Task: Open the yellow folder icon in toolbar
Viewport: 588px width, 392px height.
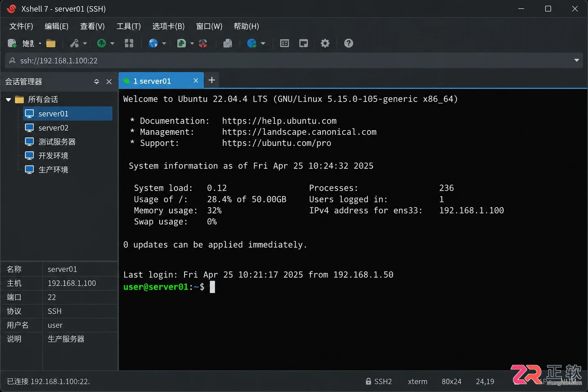Action: [x=51, y=43]
